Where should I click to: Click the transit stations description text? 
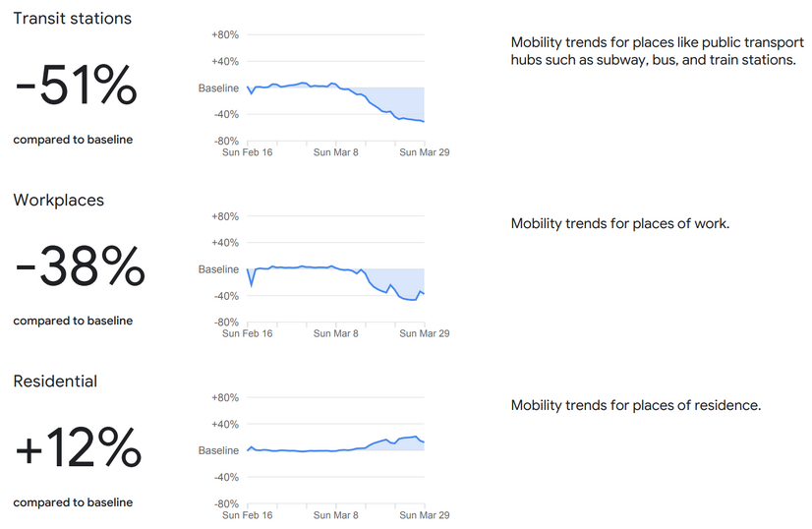[657, 51]
